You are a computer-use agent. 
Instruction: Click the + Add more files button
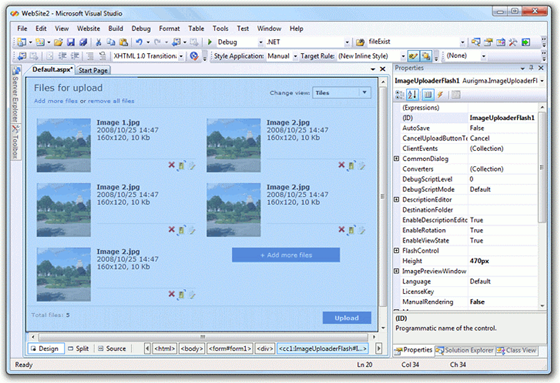(286, 255)
